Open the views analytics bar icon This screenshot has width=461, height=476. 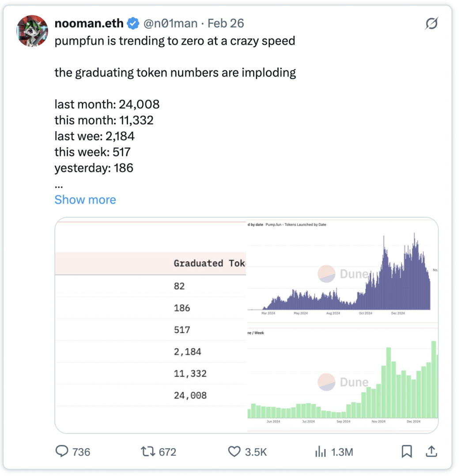click(x=320, y=452)
